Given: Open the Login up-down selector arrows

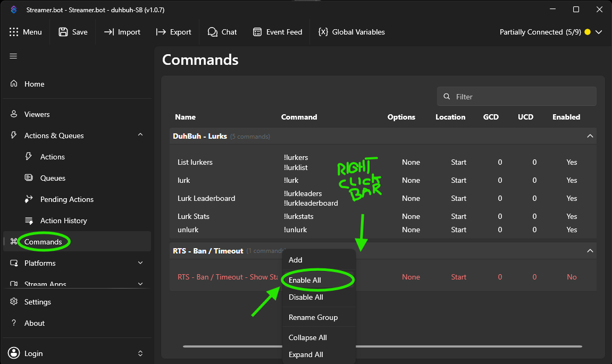Looking at the screenshot, I should click(x=140, y=353).
